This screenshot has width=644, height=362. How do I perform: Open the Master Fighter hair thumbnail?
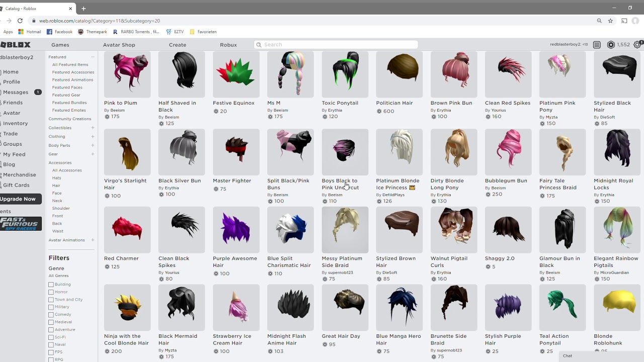[236, 152]
